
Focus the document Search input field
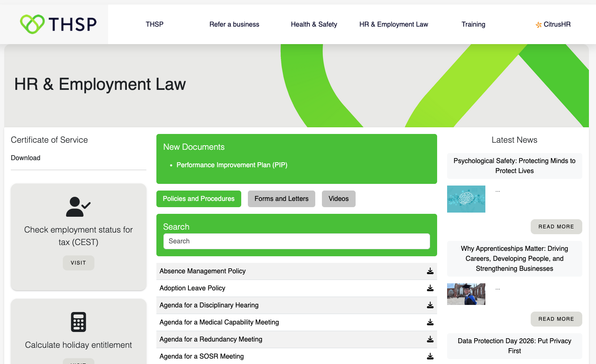click(296, 241)
